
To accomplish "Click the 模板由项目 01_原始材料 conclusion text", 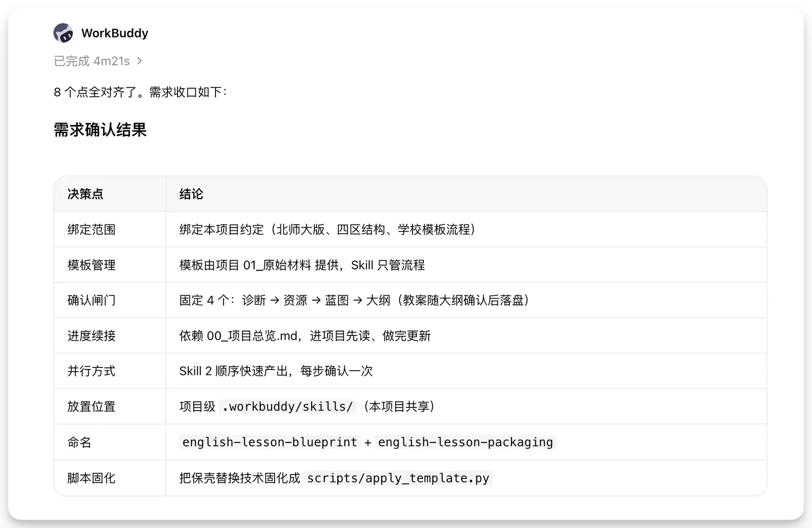I will [302, 265].
